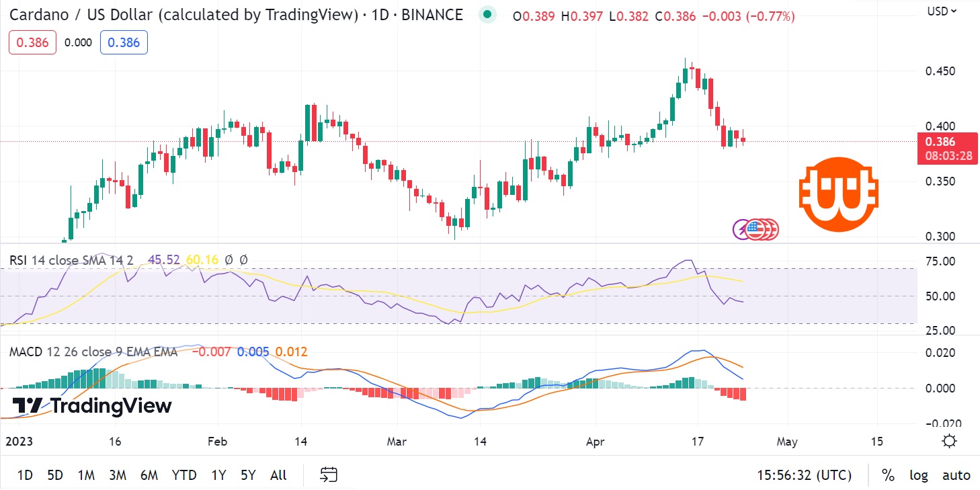The image size is (980, 490).
Task: Click the high value H0.397
Action: click(583, 16)
